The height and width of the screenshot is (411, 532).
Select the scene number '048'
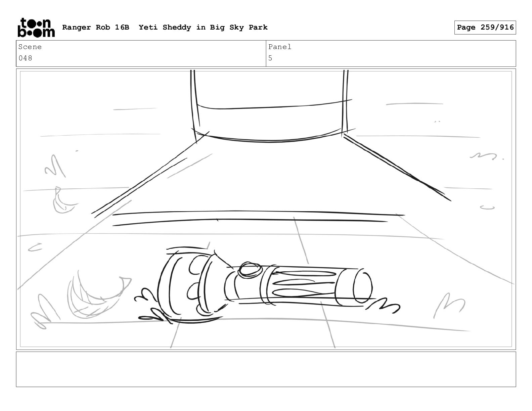coord(26,58)
